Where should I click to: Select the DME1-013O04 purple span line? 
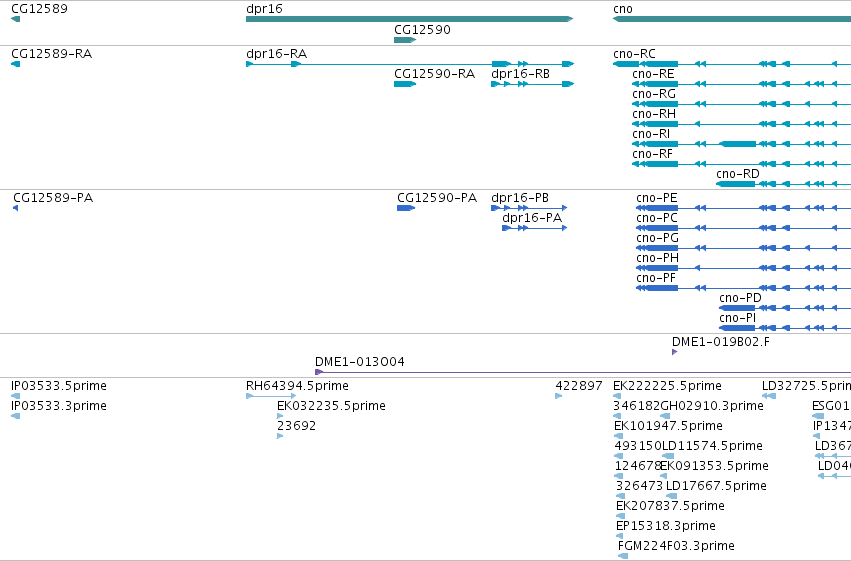point(583,372)
